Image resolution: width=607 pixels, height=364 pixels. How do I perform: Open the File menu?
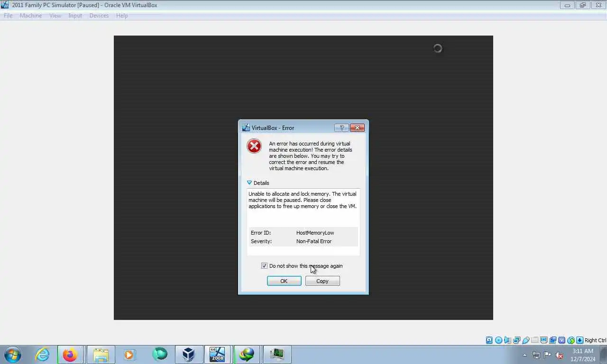pos(8,16)
